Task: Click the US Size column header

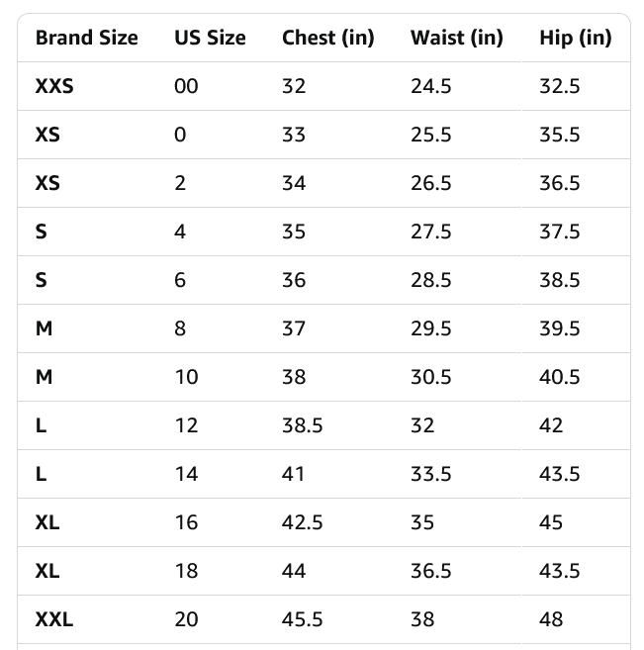Action: click(210, 39)
